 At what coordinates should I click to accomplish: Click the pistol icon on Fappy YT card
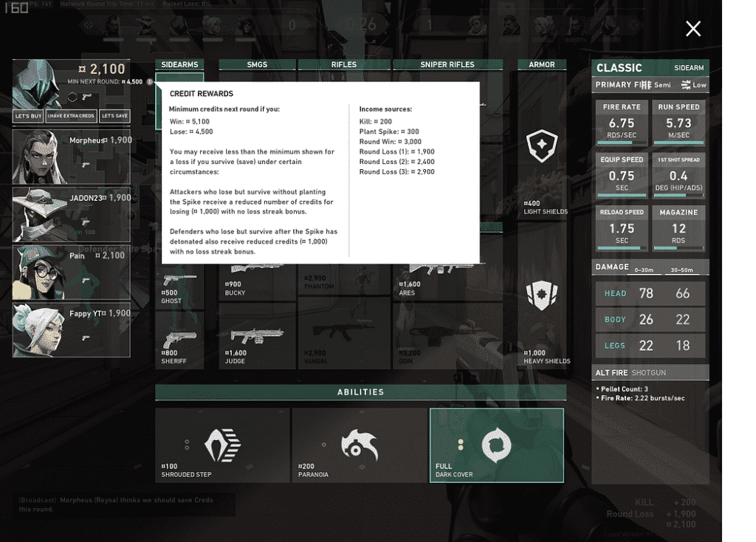[86, 338]
